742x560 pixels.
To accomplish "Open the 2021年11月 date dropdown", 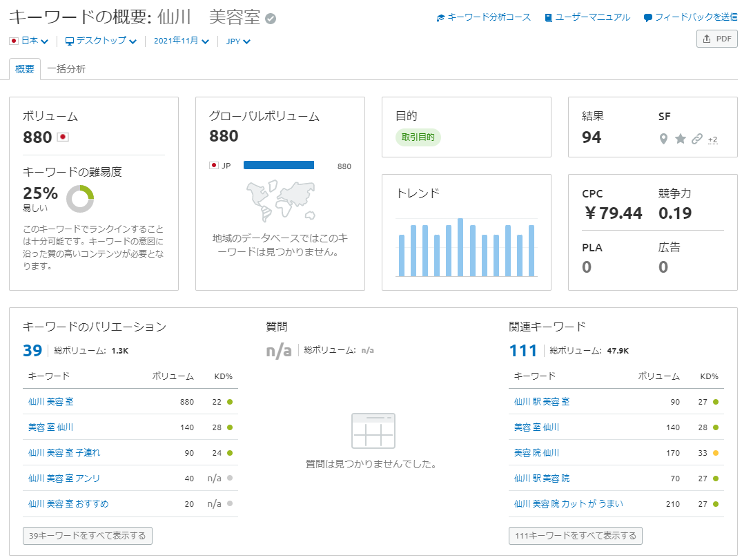I will 182,41.
